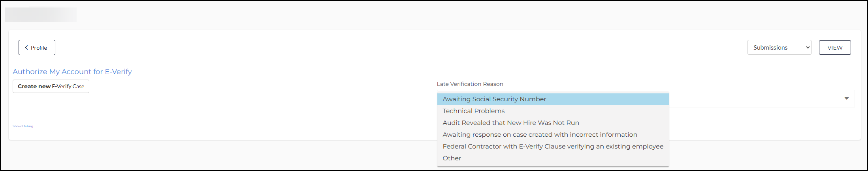Click Create new E-Verify Case button
The height and width of the screenshot is (171, 868).
[51, 86]
